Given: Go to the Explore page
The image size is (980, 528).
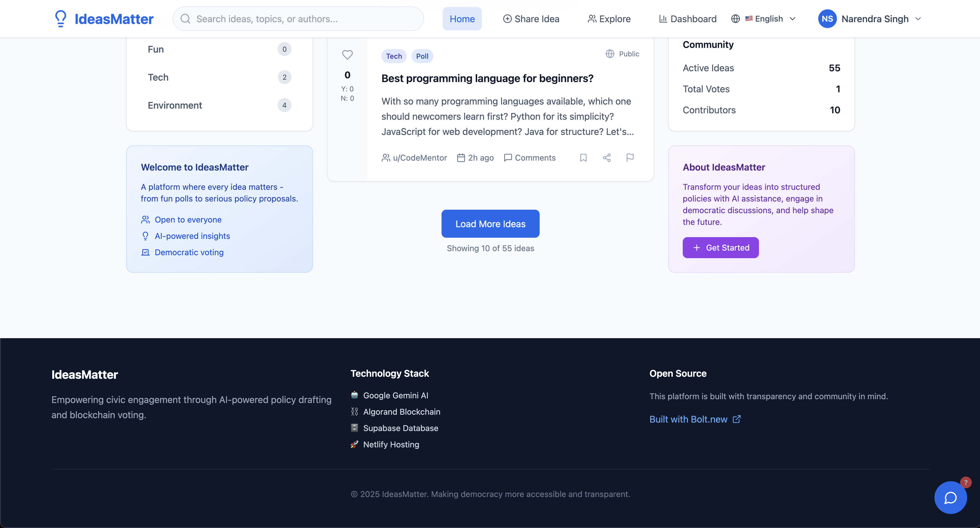Looking at the screenshot, I should pos(609,19).
